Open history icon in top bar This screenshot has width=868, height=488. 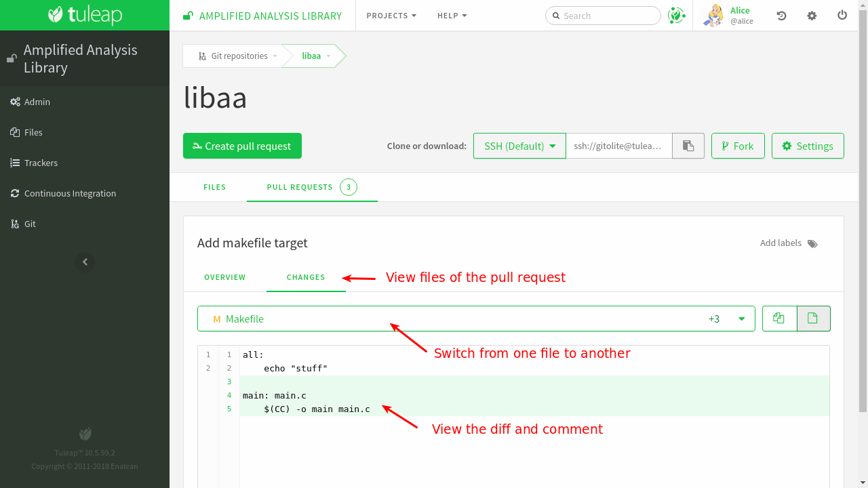(x=781, y=16)
